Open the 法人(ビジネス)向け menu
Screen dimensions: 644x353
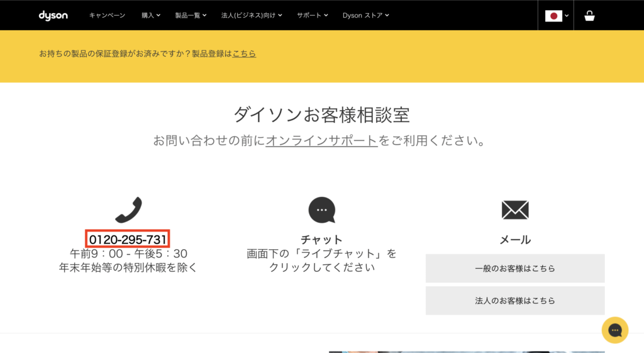point(252,15)
